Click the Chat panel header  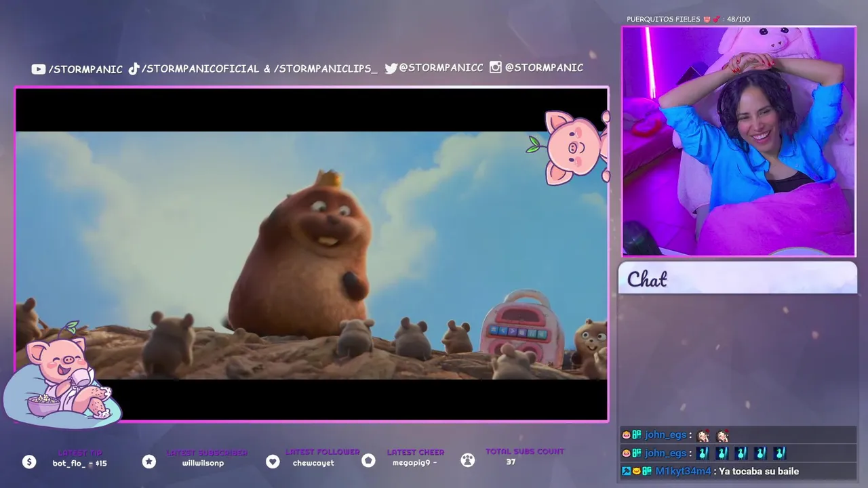pyautogui.click(x=738, y=278)
